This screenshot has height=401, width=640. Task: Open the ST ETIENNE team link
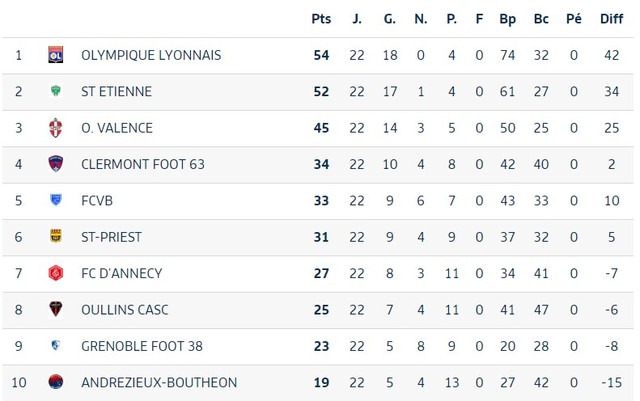point(116,91)
